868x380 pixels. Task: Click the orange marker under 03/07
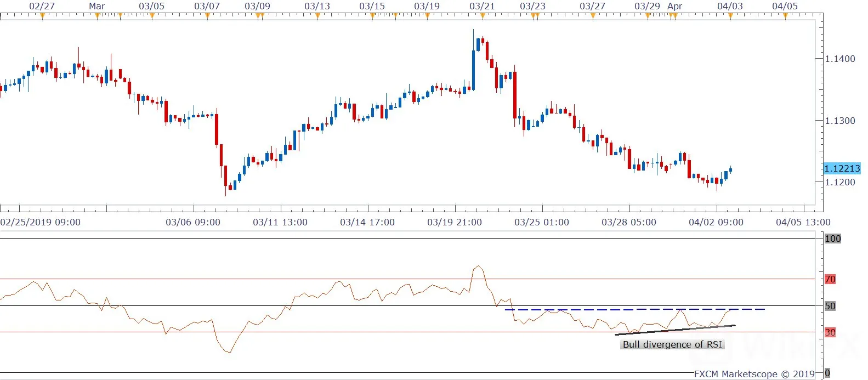click(207, 16)
